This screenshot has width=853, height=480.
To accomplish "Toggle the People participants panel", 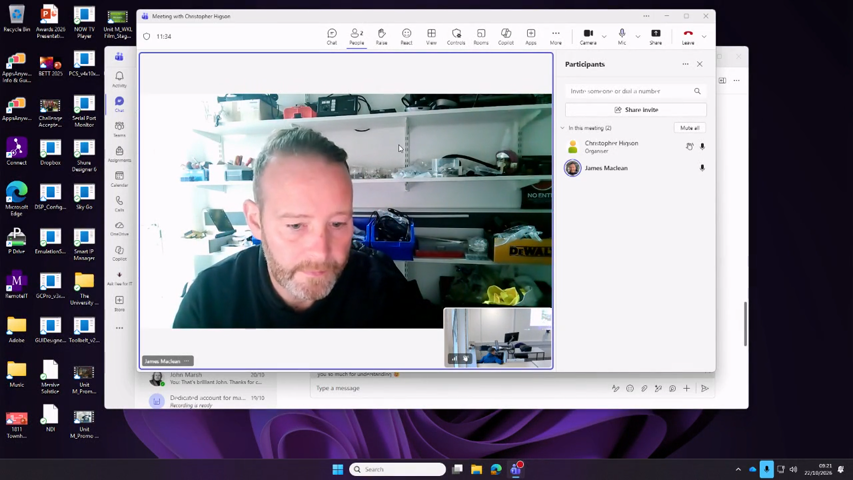I will (x=356, y=36).
